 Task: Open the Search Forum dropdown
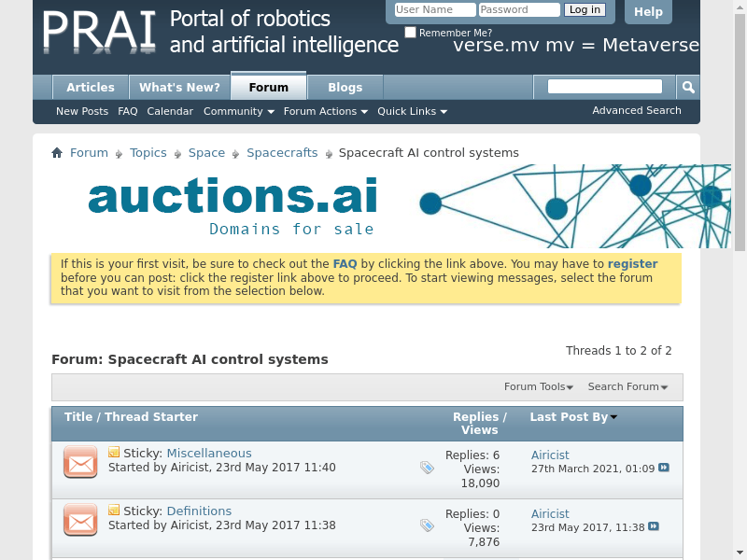627,386
